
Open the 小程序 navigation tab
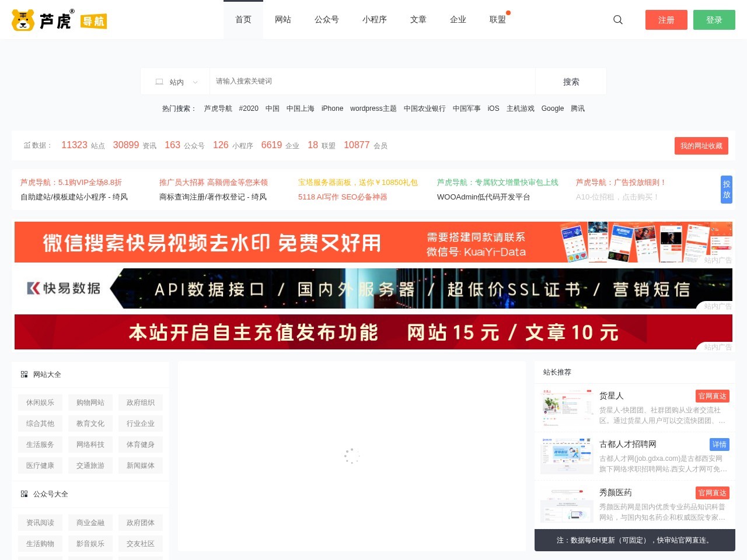click(375, 20)
